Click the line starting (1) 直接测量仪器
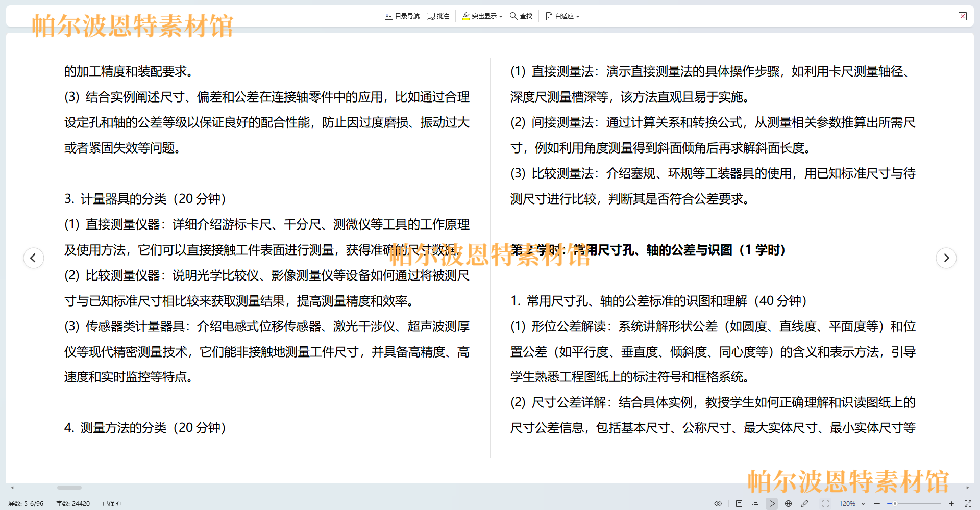This screenshot has height=510, width=980. coord(267,224)
